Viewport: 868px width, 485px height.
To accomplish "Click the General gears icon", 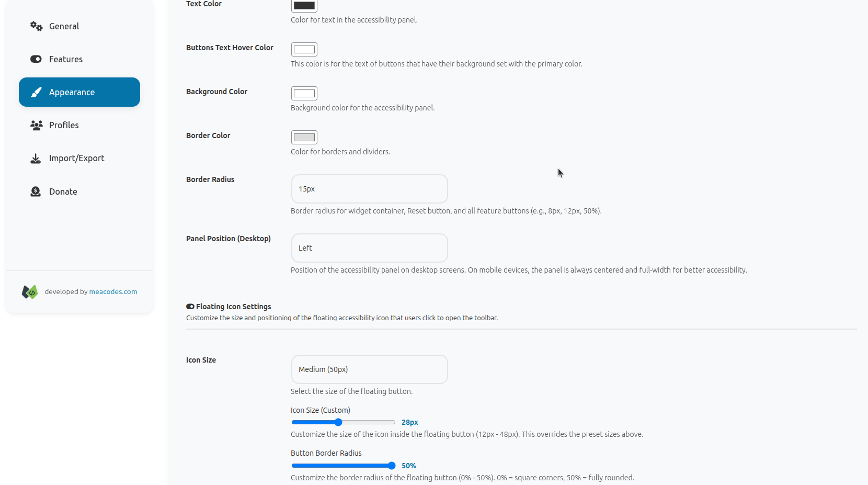I will click(x=36, y=26).
